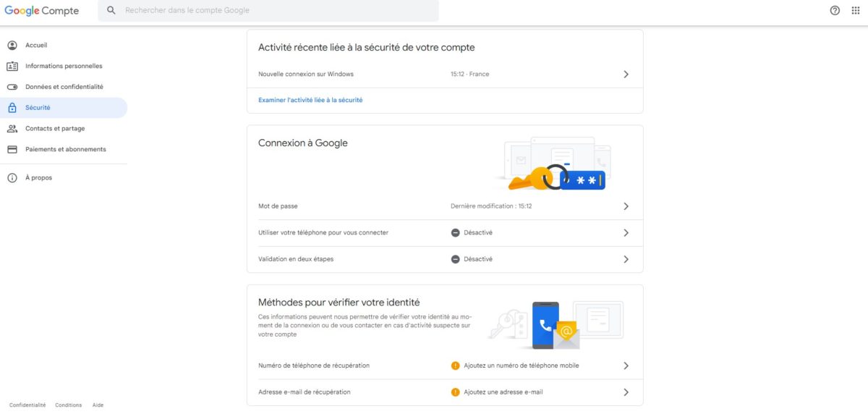The height and width of the screenshot is (414, 868).
Task: Click the Accueil person icon in sidebar
Action: [x=12, y=46]
